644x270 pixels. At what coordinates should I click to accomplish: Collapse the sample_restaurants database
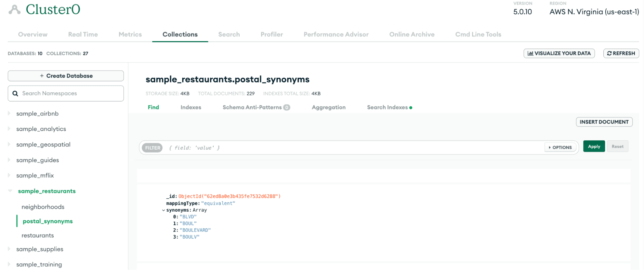coord(10,191)
